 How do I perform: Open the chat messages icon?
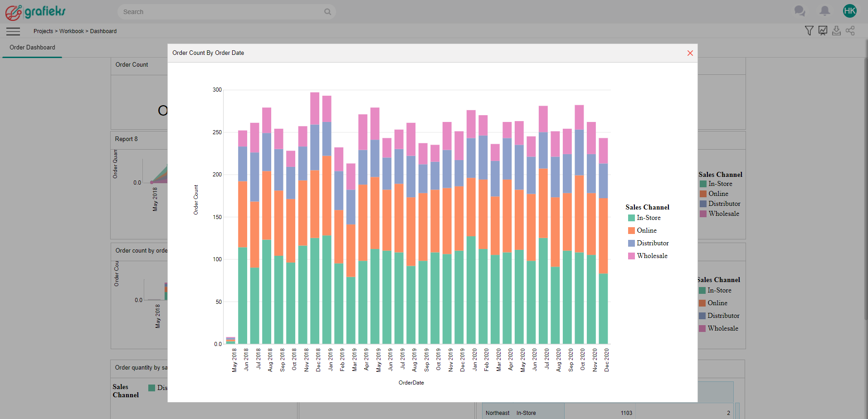800,11
